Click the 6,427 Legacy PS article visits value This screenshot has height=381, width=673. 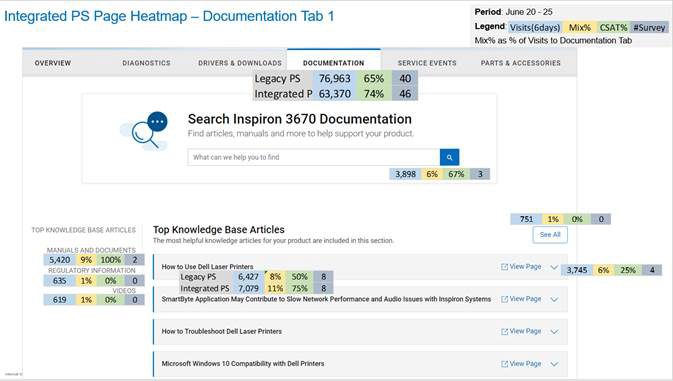pos(248,277)
